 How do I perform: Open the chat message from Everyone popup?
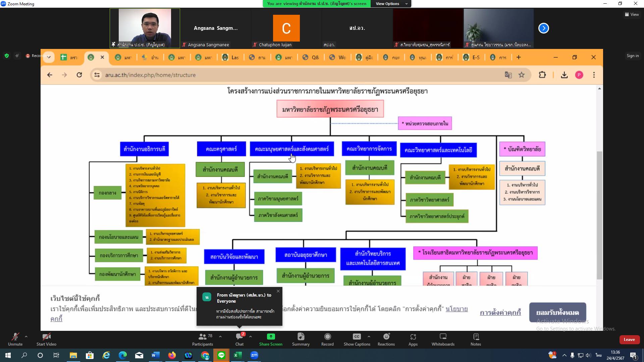(x=239, y=306)
